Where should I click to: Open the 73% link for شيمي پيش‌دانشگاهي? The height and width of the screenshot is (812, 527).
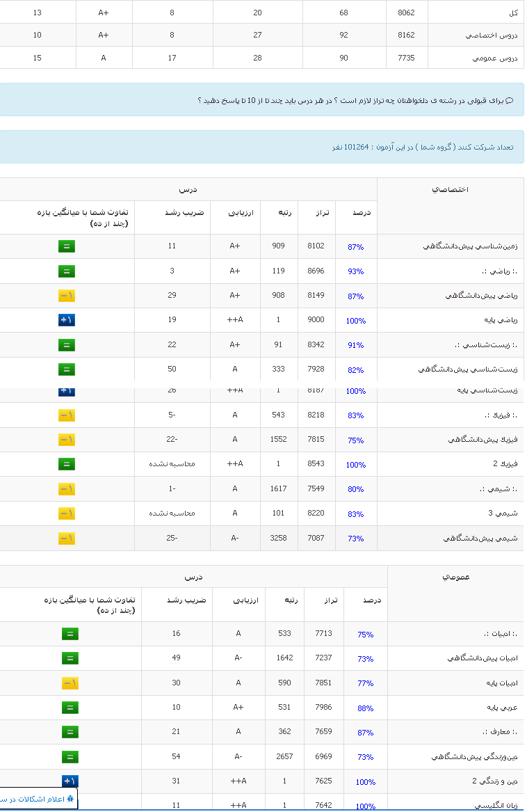(x=356, y=539)
